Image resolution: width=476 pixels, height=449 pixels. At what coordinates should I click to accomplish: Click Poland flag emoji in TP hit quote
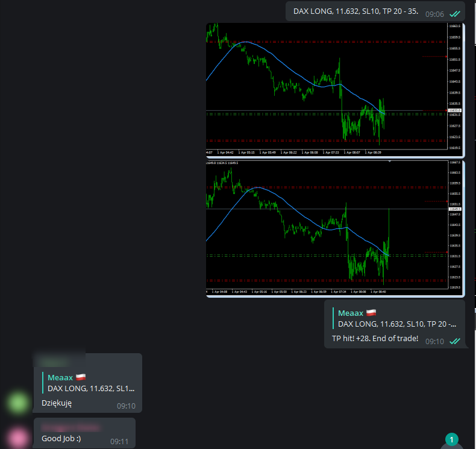[371, 313]
